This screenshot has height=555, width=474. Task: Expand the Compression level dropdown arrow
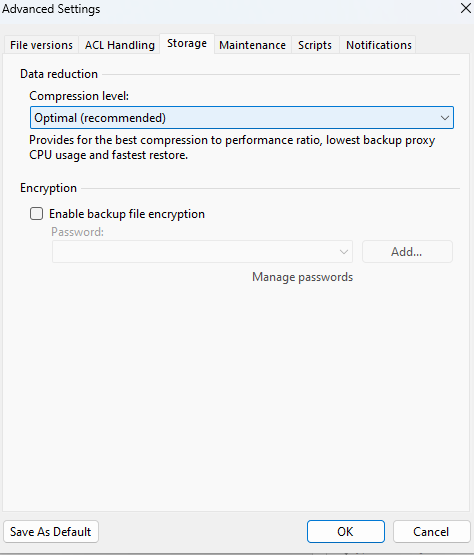click(x=445, y=118)
